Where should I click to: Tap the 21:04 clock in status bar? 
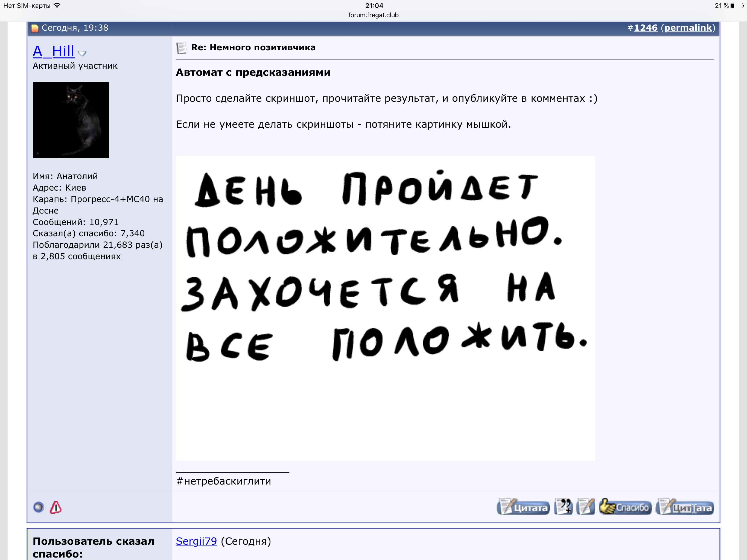point(374,5)
